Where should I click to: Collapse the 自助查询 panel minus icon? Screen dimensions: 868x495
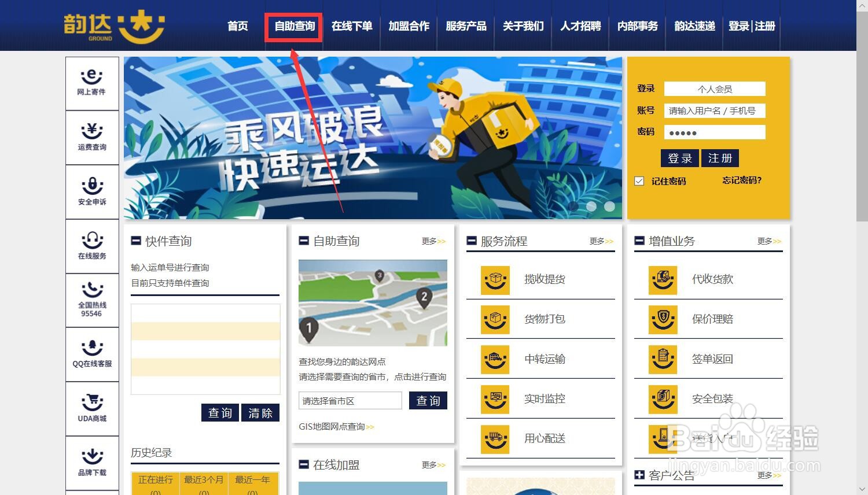point(304,241)
